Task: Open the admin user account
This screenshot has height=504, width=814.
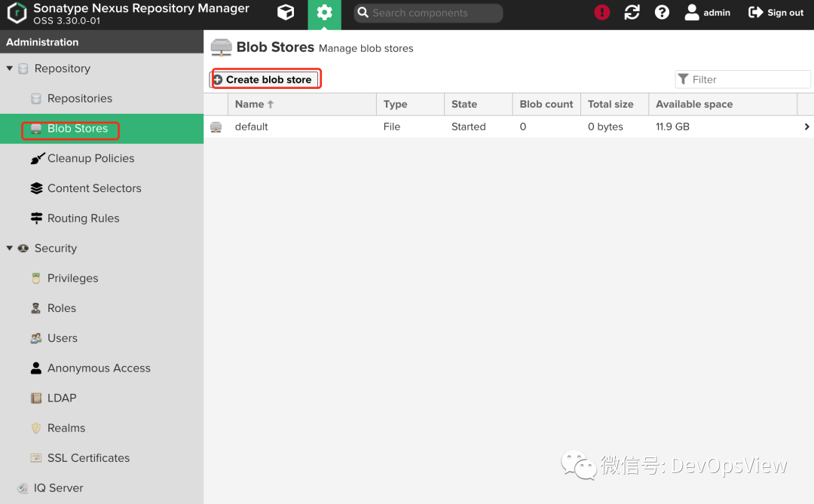Action: pos(707,13)
